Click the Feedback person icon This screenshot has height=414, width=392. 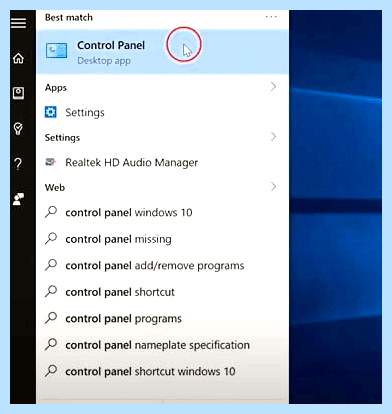[18, 199]
